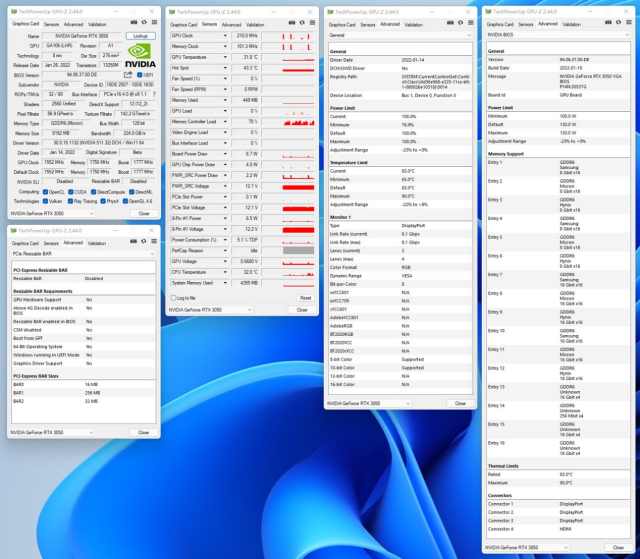The width and height of the screenshot is (640, 559).
Task: Click refresh icon in NVIDIA BIOS window
Action: point(619,22)
